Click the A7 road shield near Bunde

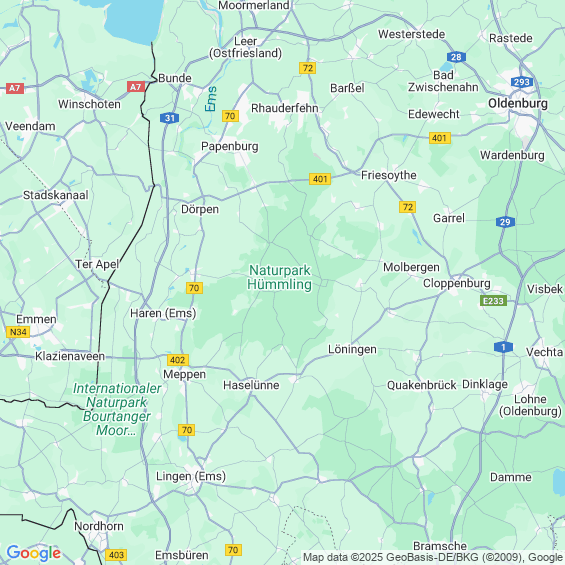click(135, 87)
